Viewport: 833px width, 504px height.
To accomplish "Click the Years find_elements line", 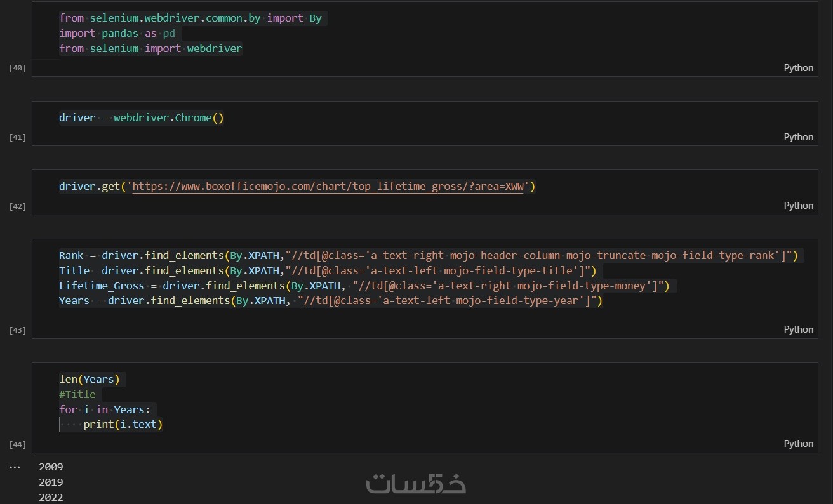I will click(x=330, y=301).
